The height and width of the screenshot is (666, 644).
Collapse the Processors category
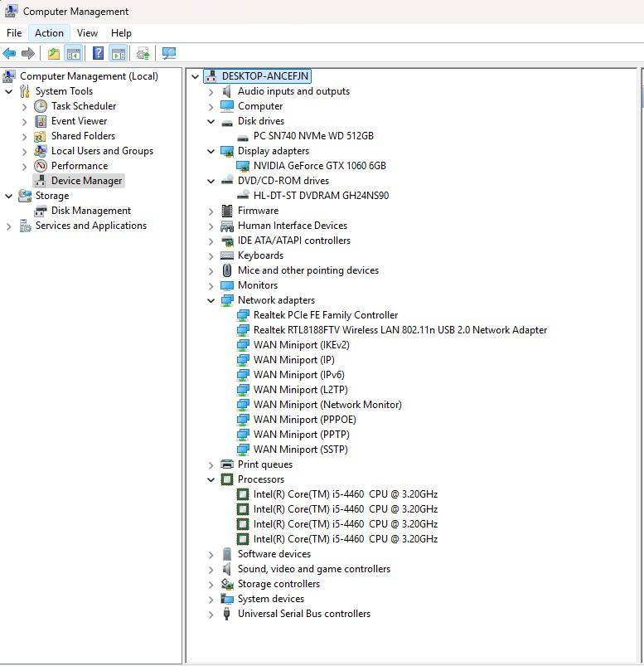[211, 479]
